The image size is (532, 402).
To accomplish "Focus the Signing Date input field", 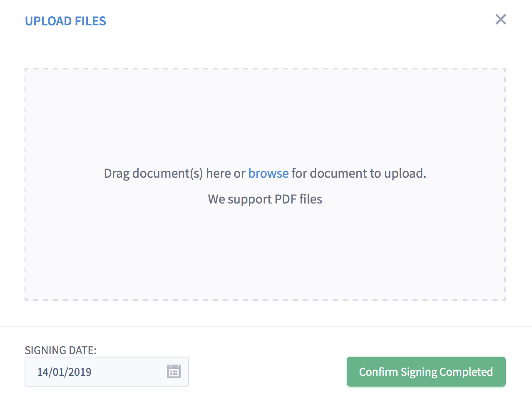I will tap(107, 372).
